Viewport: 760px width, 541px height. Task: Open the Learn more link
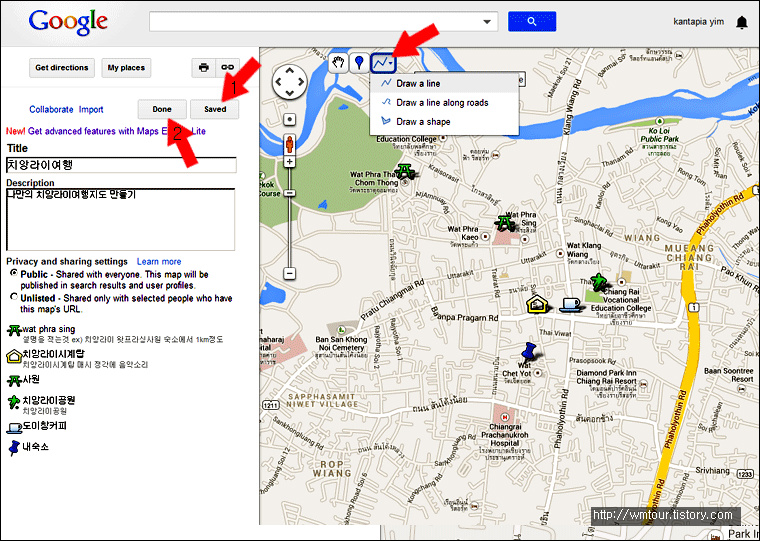(159, 262)
